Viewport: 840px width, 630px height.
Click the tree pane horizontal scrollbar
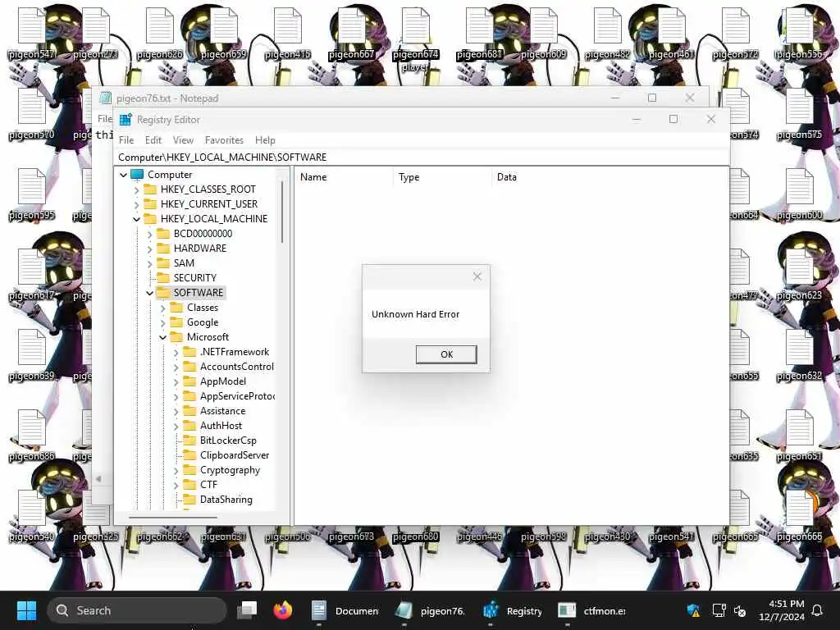(173, 518)
